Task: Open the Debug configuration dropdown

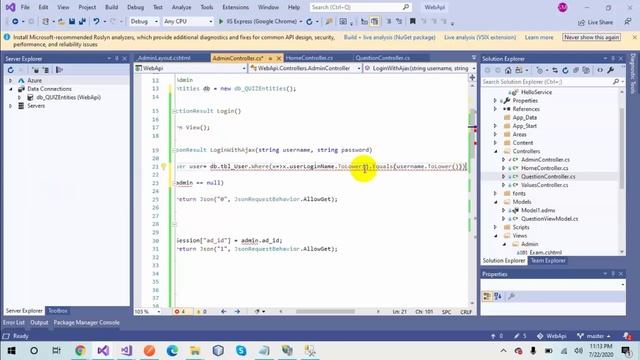Action: point(144,22)
